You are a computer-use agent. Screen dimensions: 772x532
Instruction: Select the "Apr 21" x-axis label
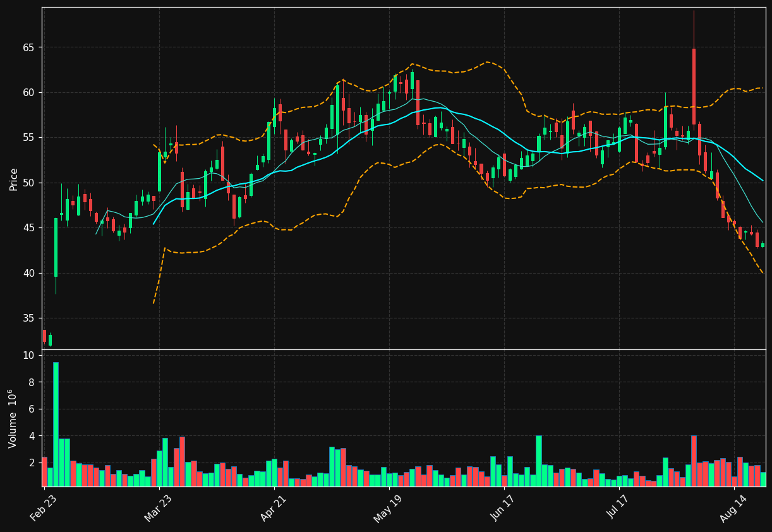(x=272, y=508)
